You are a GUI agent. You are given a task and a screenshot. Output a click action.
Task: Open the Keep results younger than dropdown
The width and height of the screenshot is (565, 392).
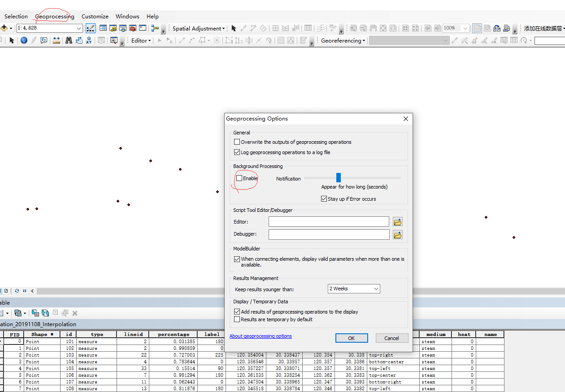(354, 289)
